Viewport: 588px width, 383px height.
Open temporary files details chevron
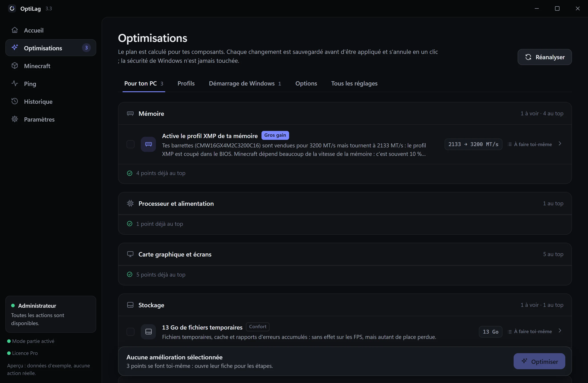[560, 331]
